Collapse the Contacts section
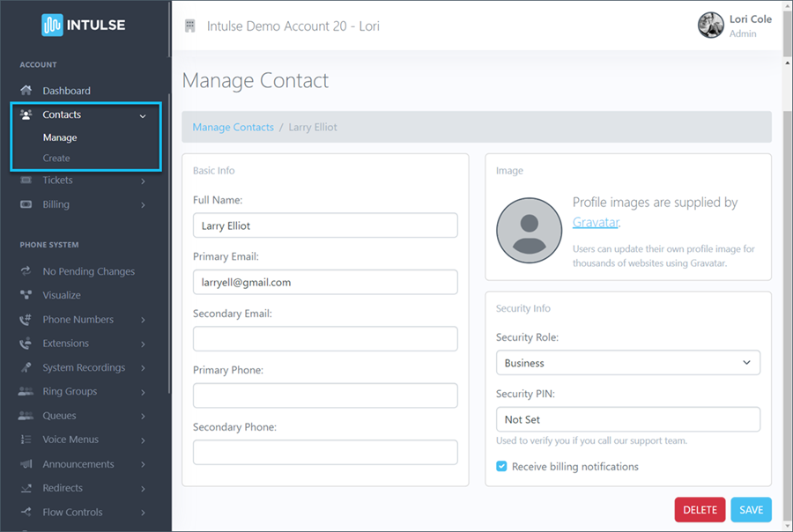This screenshot has width=793, height=532. pyautogui.click(x=62, y=115)
